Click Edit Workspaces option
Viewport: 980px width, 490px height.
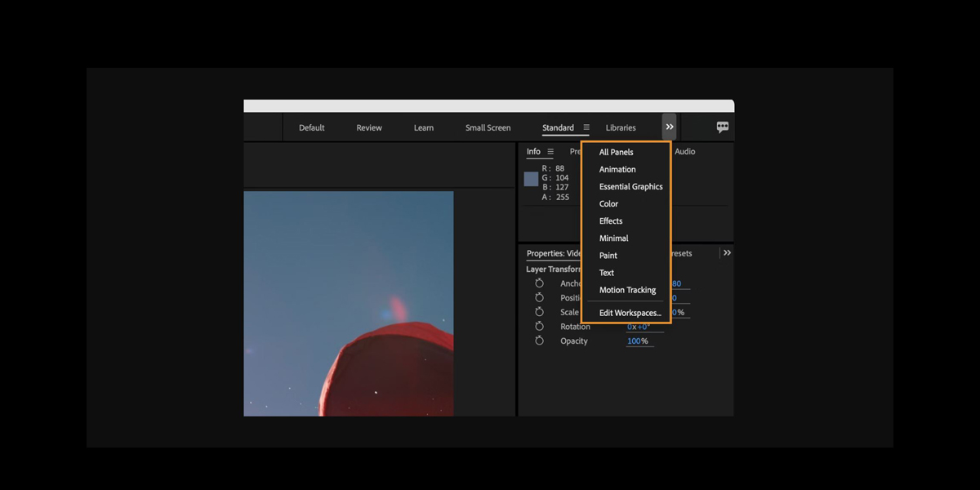(x=629, y=312)
